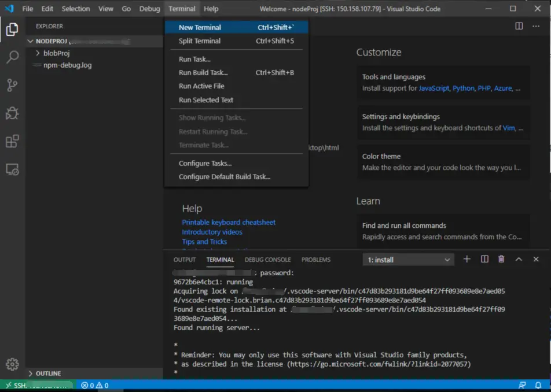Choose New Terminal from menu
Image resolution: width=551 pixels, height=392 pixels.
[x=237, y=27]
